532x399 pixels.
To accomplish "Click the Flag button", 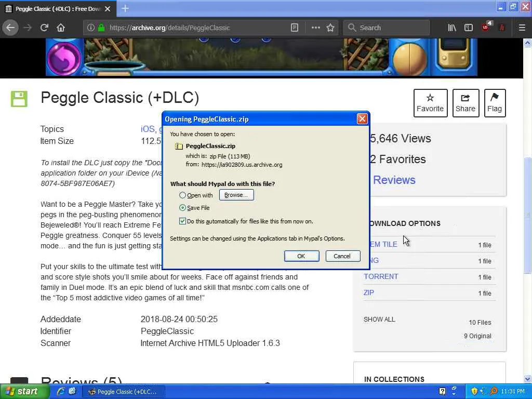I will pyautogui.click(x=495, y=103).
